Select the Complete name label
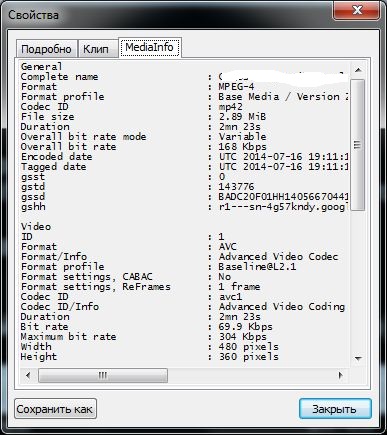387x435 pixels. pyautogui.click(x=59, y=77)
